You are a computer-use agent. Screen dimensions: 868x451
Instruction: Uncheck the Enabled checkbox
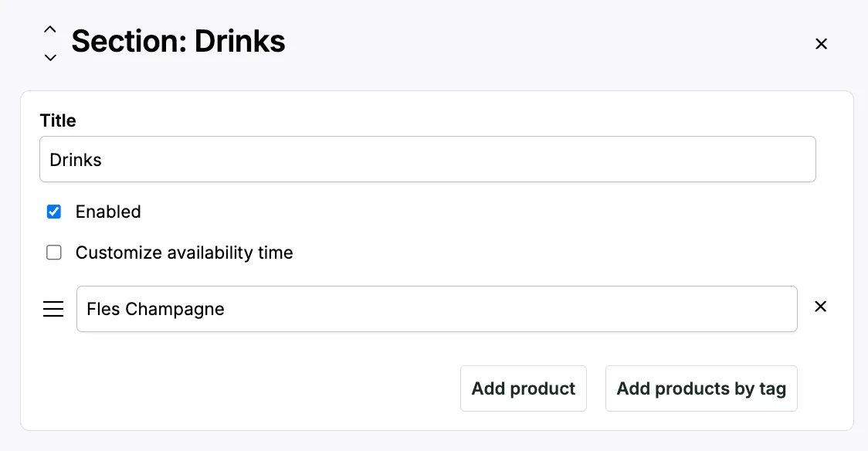click(x=54, y=212)
